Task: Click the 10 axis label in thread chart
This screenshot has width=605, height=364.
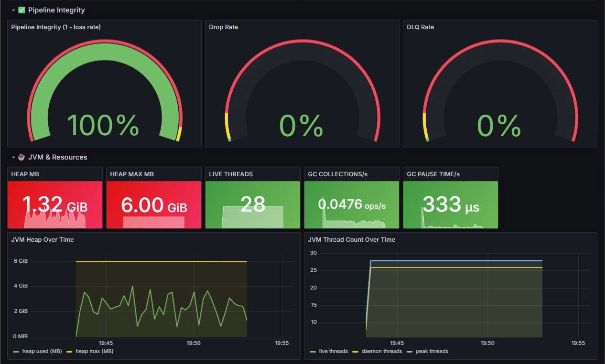Action: pyautogui.click(x=313, y=322)
